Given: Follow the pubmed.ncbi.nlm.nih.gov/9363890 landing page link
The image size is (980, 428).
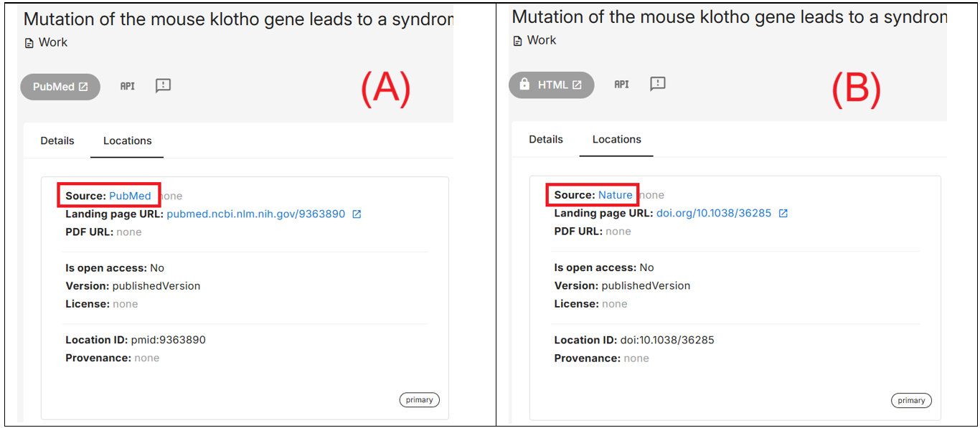Looking at the screenshot, I should coord(256,214).
